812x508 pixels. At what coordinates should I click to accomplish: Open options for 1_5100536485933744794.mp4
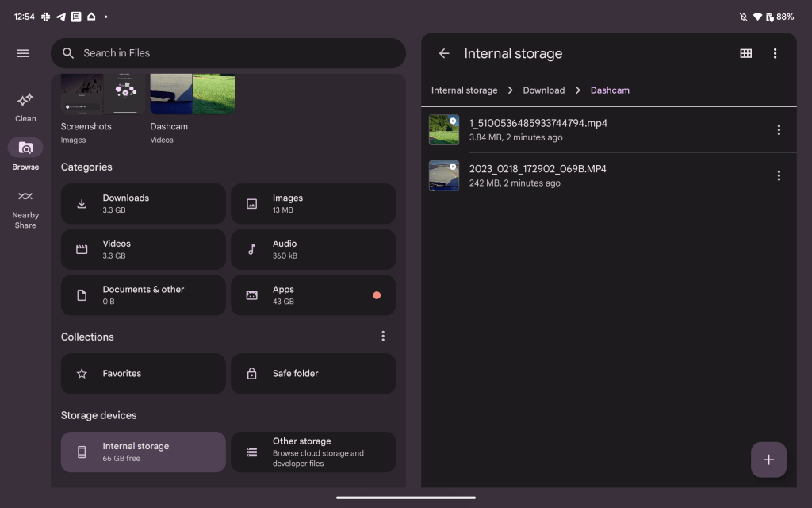coord(779,130)
